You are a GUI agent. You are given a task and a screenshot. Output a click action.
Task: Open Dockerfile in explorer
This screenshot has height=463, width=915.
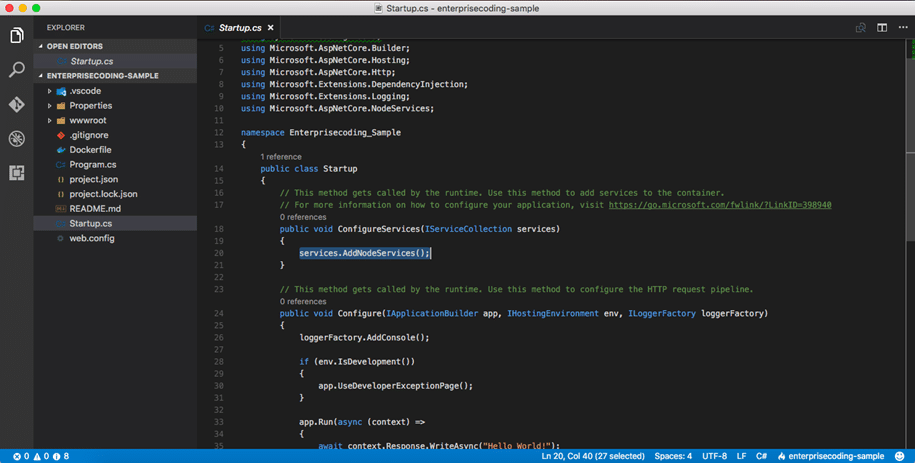90,149
